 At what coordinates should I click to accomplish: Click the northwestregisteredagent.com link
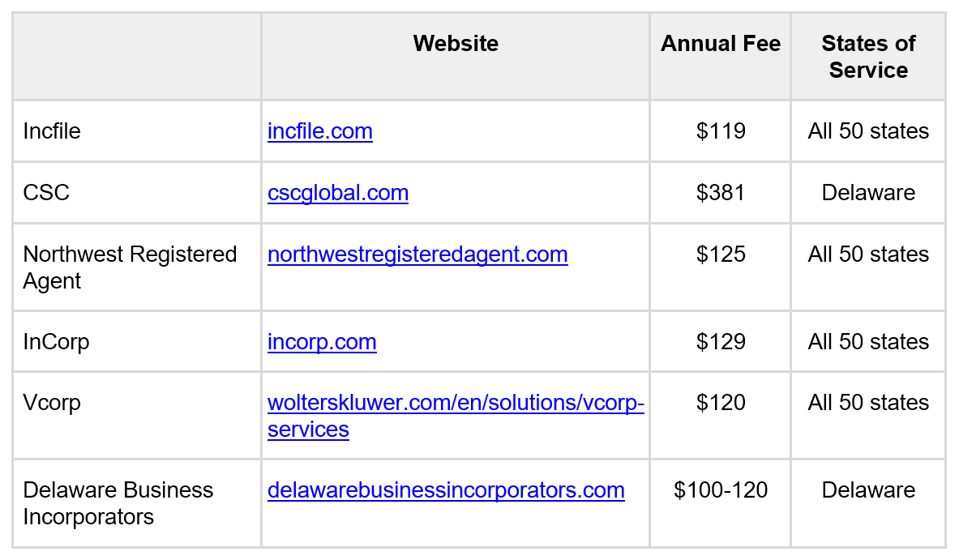417,254
